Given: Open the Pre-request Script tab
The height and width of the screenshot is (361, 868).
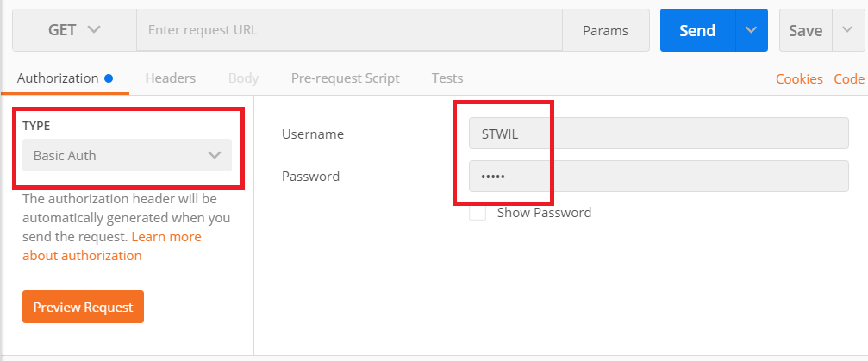Looking at the screenshot, I should click(346, 78).
